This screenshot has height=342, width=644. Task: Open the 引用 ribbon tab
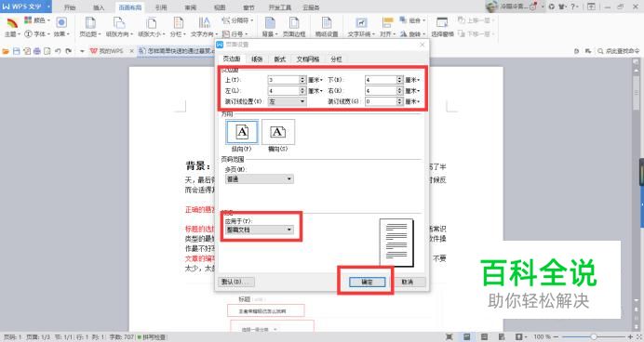pyautogui.click(x=161, y=7)
